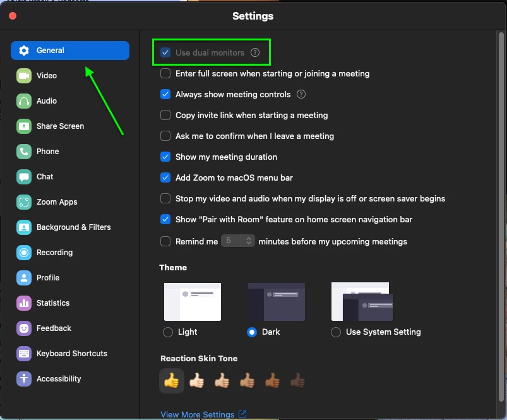Click the Accessibility figure icon

point(24,379)
